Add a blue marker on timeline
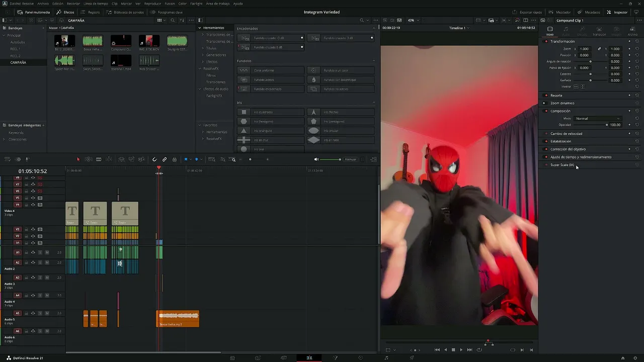Viewport: 644px width, 362px height. (x=197, y=159)
